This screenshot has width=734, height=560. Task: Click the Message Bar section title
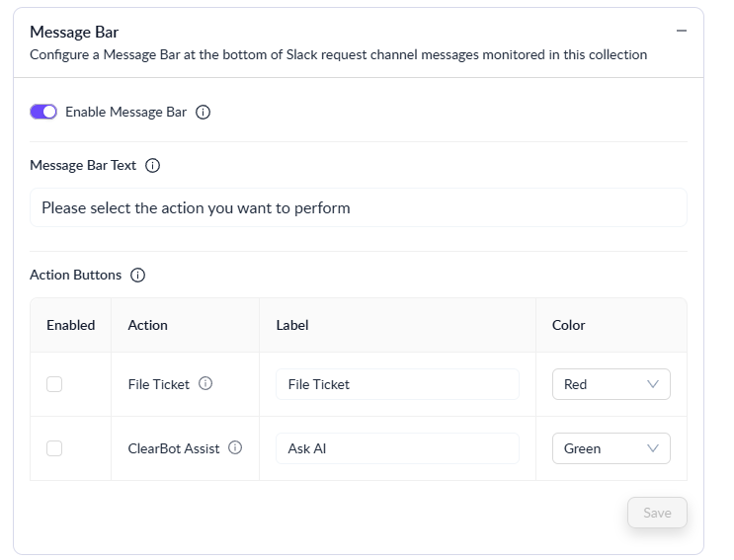click(x=74, y=33)
